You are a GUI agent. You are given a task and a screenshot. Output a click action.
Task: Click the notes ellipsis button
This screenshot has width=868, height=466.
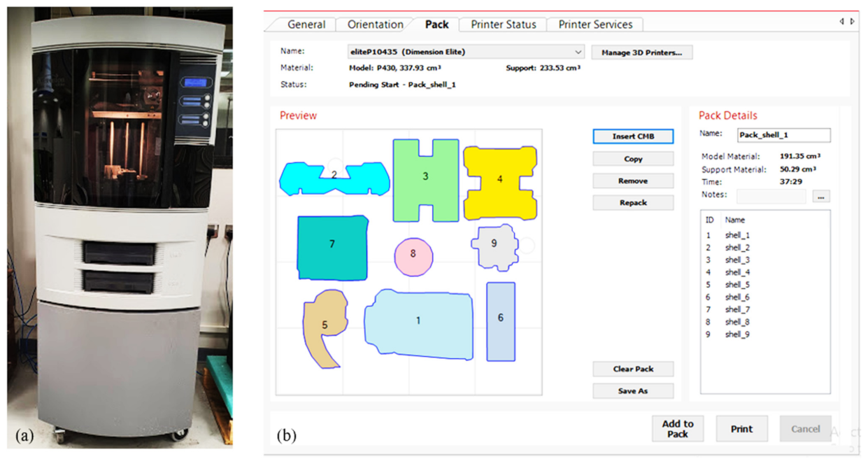tap(821, 197)
